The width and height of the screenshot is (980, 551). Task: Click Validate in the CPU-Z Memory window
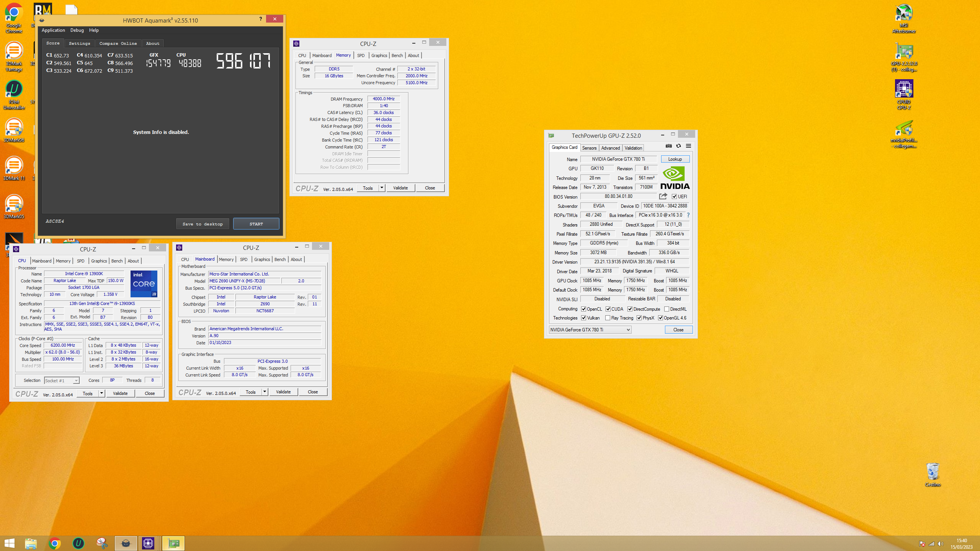[400, 188]
